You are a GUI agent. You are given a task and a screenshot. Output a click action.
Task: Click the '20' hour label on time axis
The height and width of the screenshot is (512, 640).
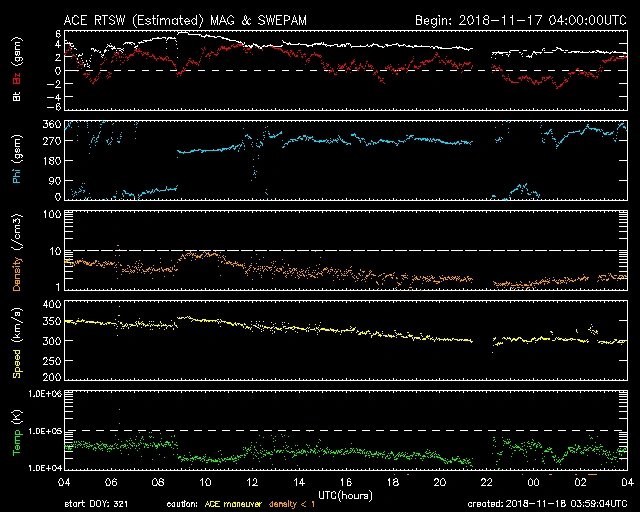[x=440, y=483]
